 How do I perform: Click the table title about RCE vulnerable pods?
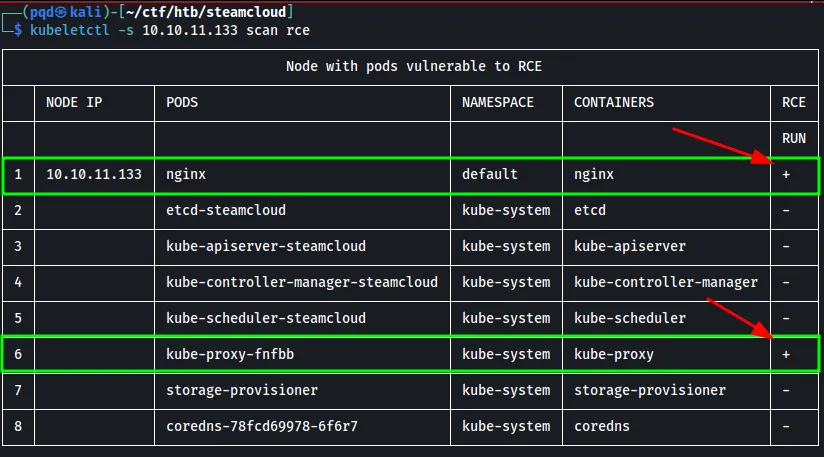[412, 66]
